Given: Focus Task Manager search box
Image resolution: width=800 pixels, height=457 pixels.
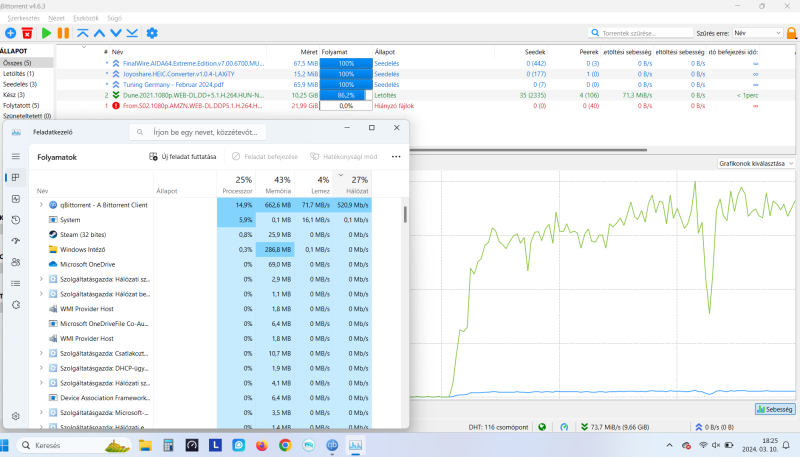Looking at the screenshot, I should click(x=197, y=132).
